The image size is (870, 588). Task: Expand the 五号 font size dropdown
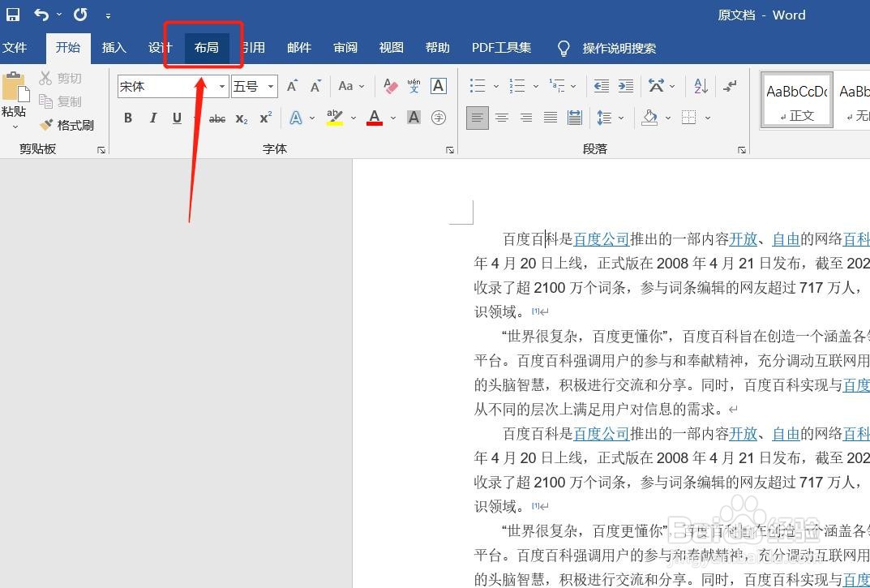tap(271, 87)
